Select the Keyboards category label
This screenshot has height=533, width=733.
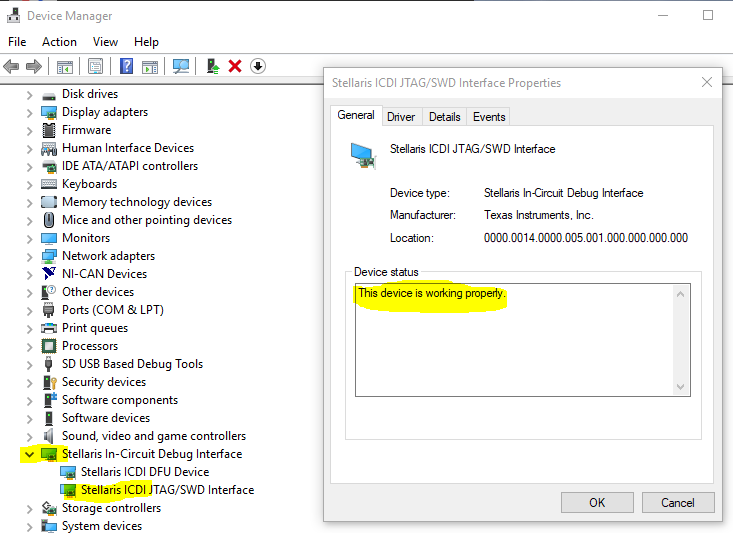(x=89, y=184)
